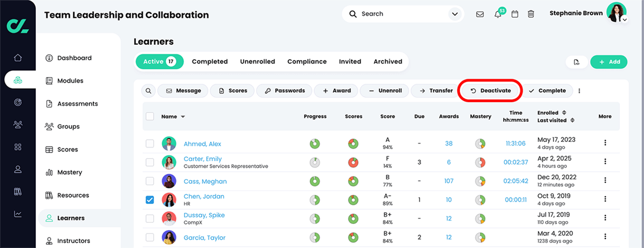
Task: Click the Message button
Action: (183, 90)
